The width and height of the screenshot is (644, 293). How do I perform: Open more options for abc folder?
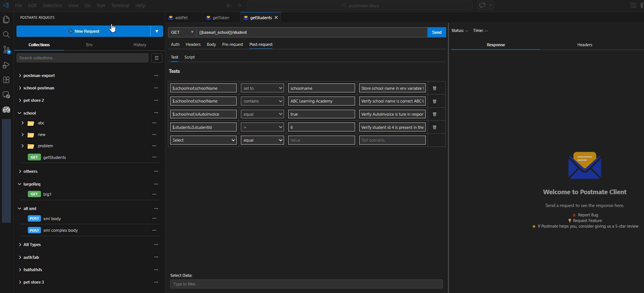pyautogui.click(x=154, y=123)
